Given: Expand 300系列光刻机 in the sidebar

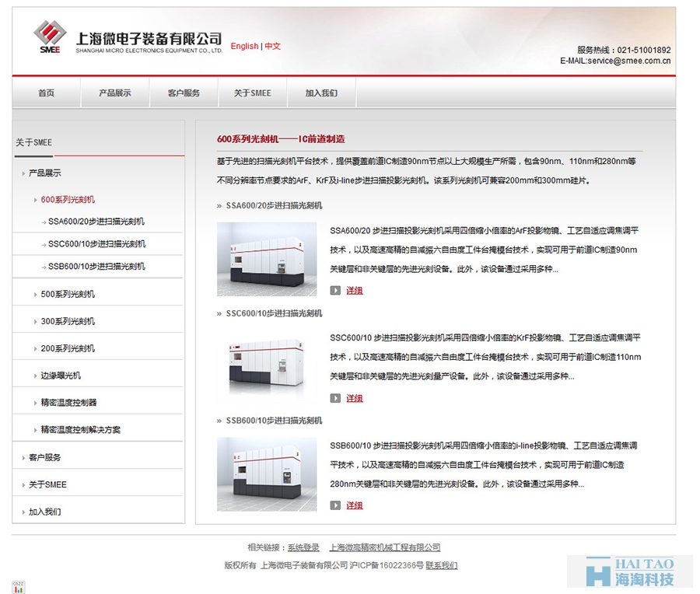Looking at the screenshot, I should [x=68, y=321].
